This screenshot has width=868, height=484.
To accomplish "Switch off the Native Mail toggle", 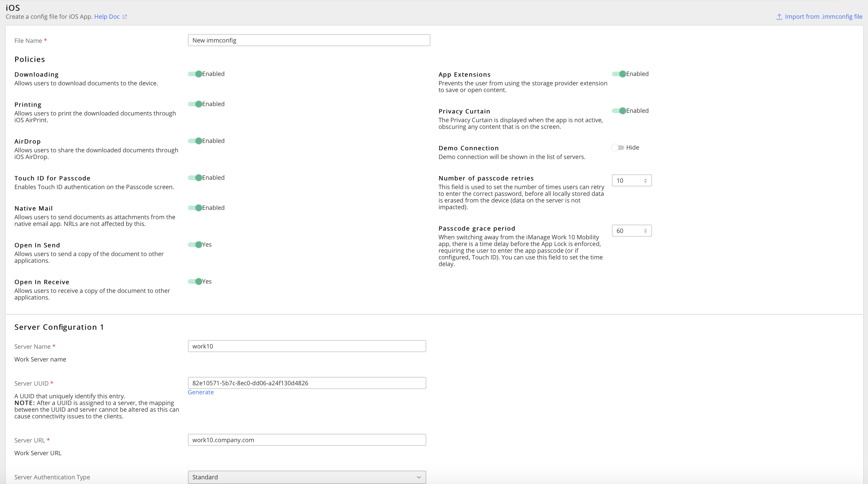I will tap(195, 208).
